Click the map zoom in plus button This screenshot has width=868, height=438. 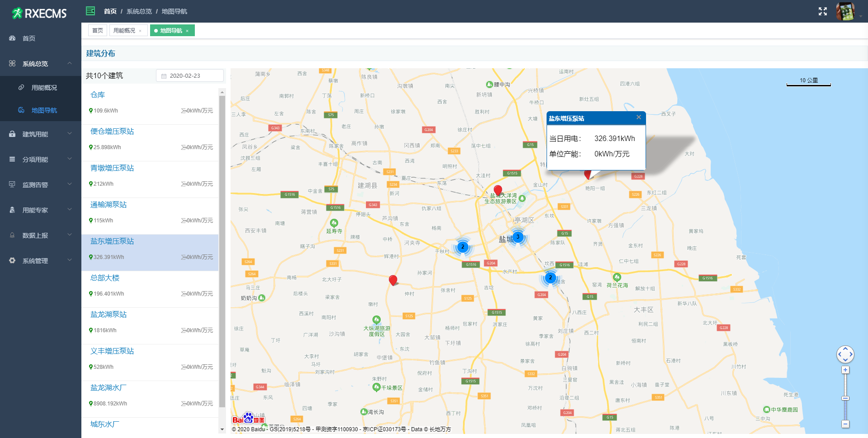845,370
